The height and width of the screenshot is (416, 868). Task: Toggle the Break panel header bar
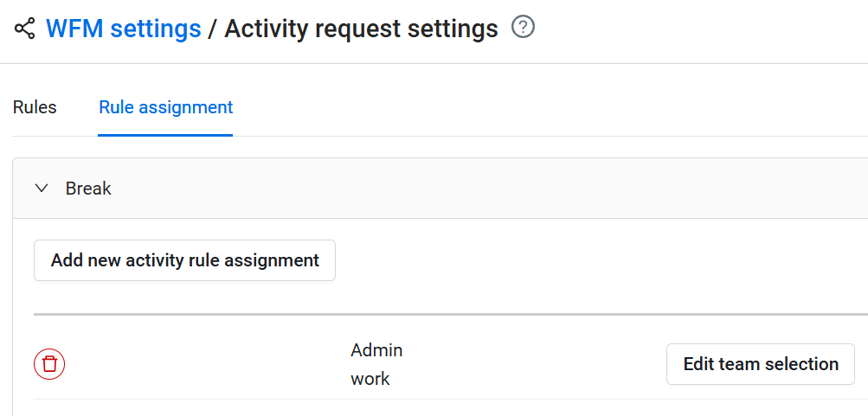click(x=433, y=189)
